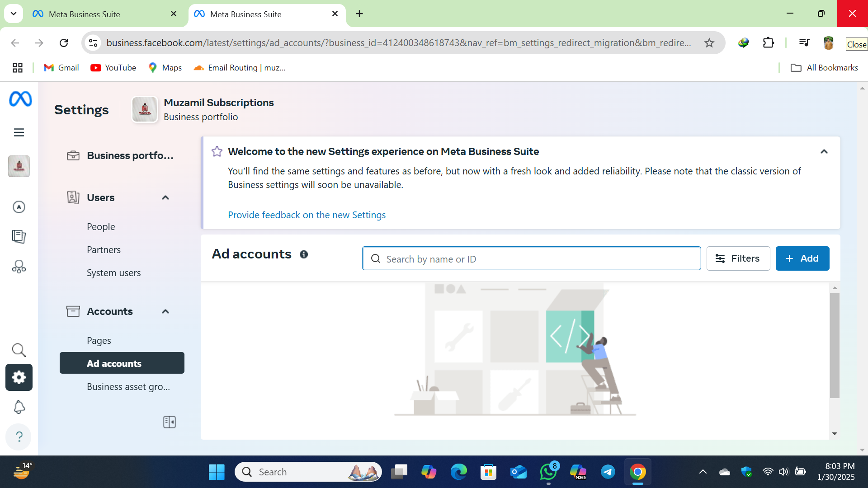Open the tab search dropdown arrow
The image size is (868, 488).
tap(14, 14)
